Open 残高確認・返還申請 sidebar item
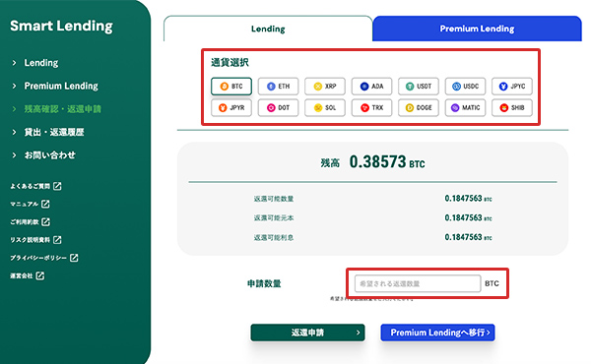The height and width of the screenshot is (364, 591). (x=63, y=109)
